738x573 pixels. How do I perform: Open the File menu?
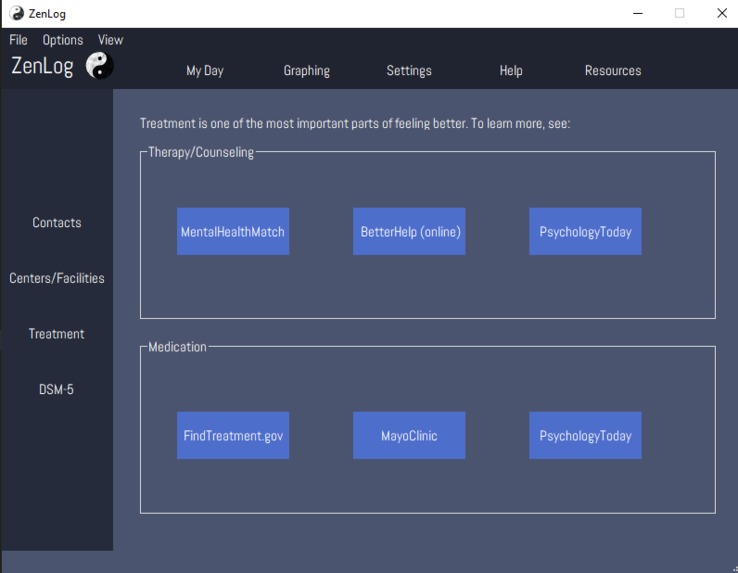pos(18,40)
